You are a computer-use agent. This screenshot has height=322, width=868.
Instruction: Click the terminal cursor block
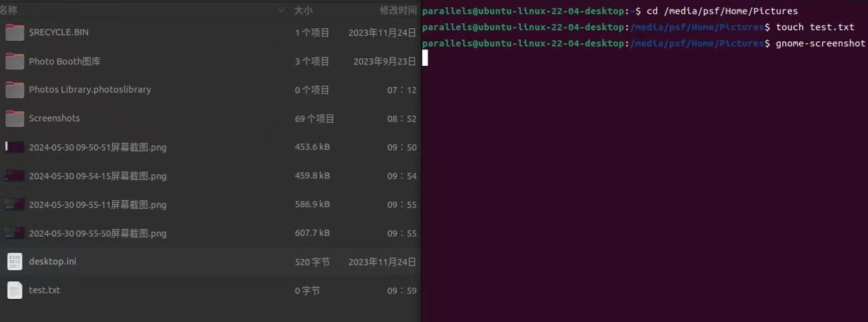coord(425,58)
